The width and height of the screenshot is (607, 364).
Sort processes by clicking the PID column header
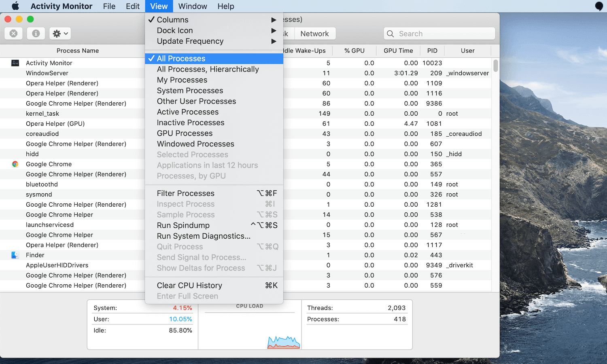tap(432, 51)
